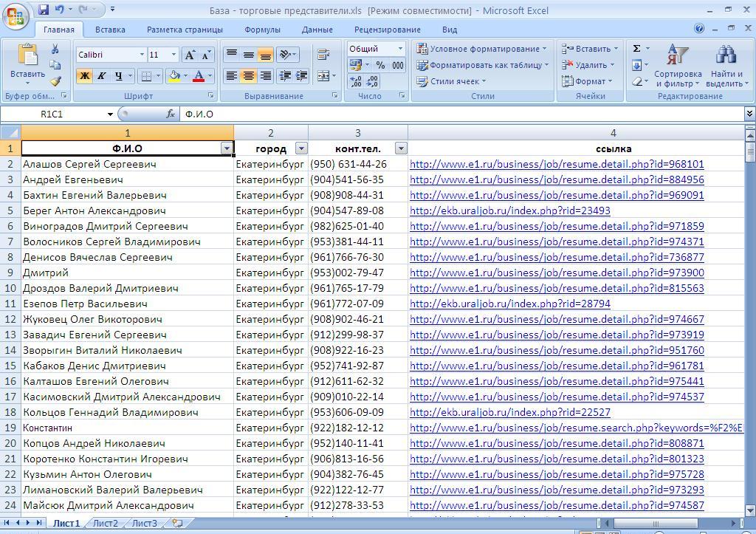
Task: Open the round Office button menu
Action: tap(16, 17)
